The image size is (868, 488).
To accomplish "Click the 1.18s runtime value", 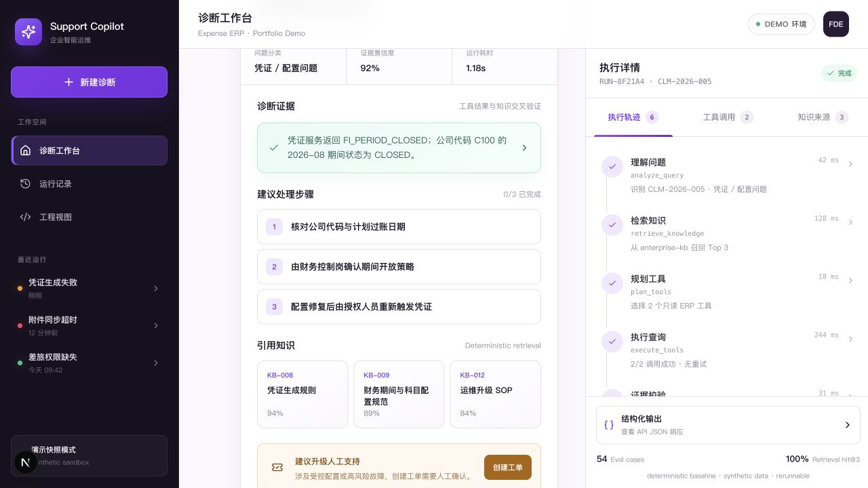I will click(x=476, y=68).
